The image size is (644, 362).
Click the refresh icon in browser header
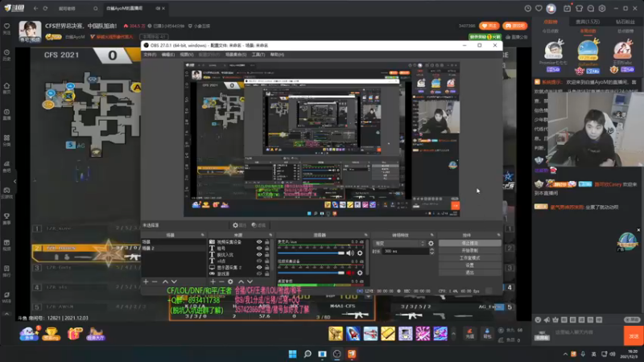(46, 8)
